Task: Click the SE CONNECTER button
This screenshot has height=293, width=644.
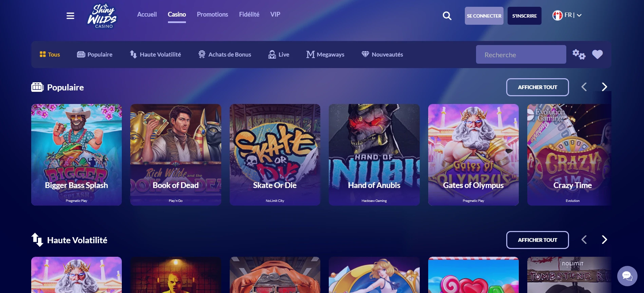Action: (484, 16)
